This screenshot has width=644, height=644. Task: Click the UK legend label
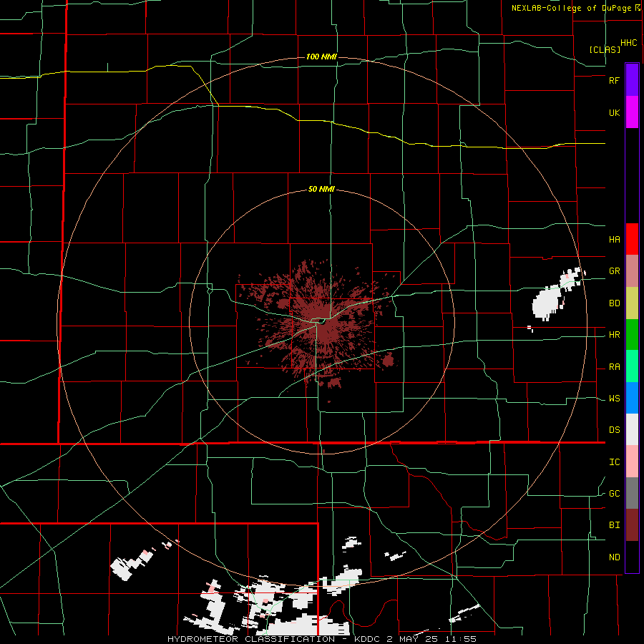point(614,112)
